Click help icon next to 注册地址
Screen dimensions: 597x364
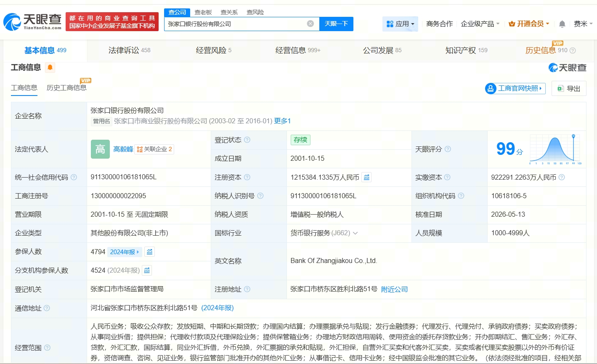247,290
